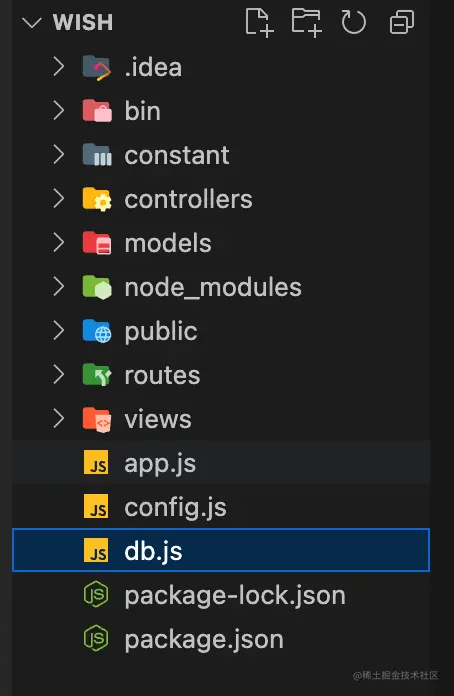Viewport: 454px width, 696px height.
Task: Expand the bin folder chevron
Action: point(59,111)
